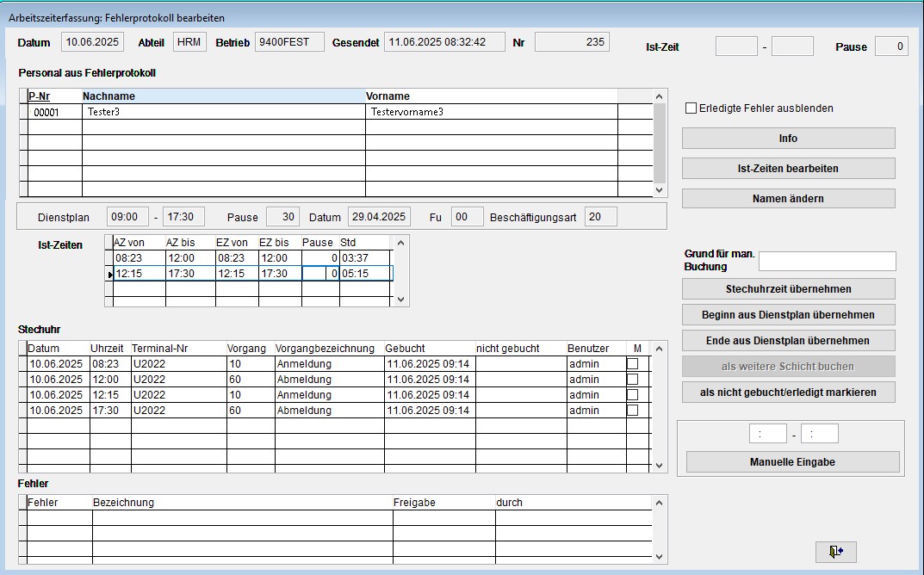
Task: Click the Gesendet field 11.06.2025 08:32:42
Action: 445,42
